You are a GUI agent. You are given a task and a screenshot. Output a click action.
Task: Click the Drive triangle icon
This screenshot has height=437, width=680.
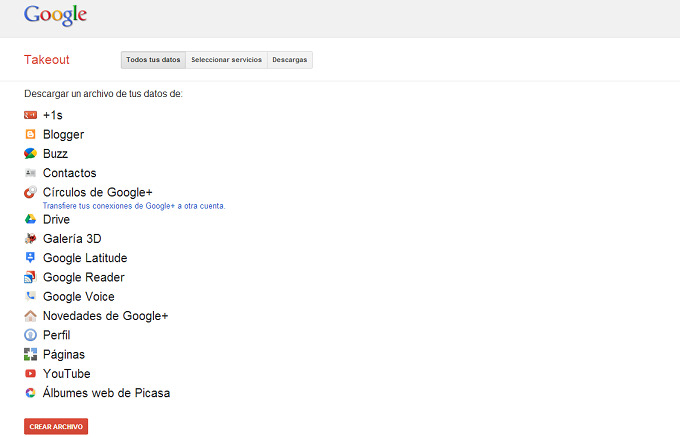(30, 219)
